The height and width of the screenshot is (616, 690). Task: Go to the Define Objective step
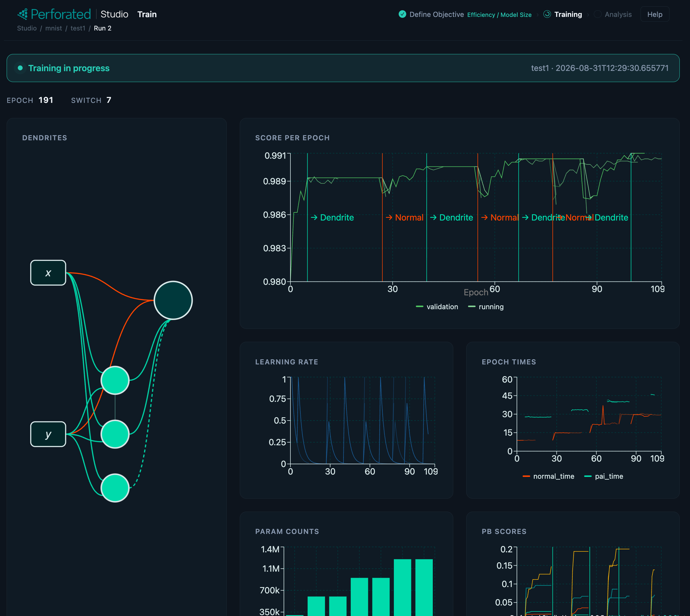pos(437,14)
